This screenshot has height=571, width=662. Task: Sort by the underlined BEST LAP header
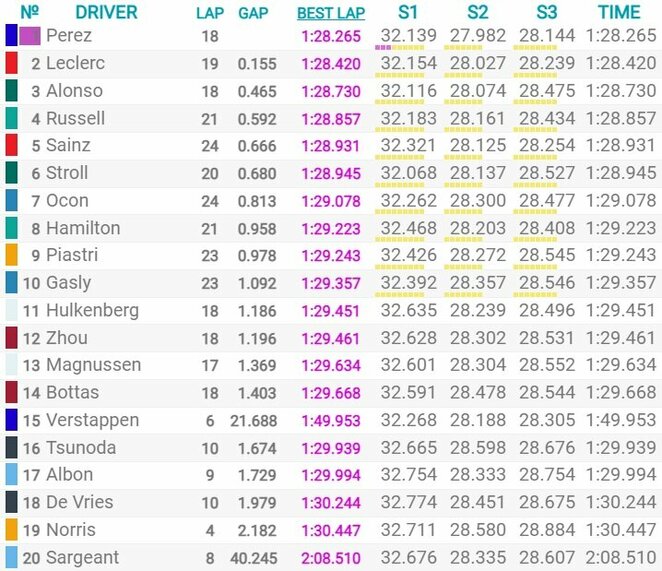click(x=331, y=13)
